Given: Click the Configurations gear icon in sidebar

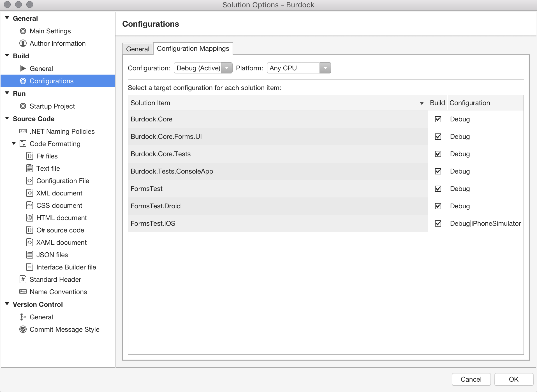Looking at the screenshot, I should click(x=23, y=81).
